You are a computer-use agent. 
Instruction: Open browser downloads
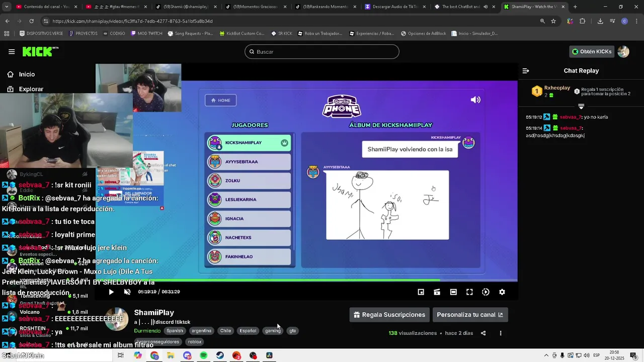coord(600,21)
